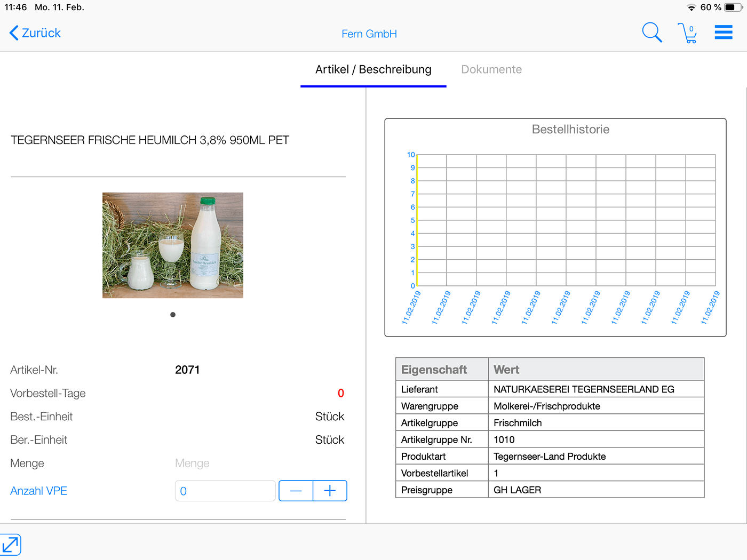Tap the Ber.-Einheit value Stück
The width and height of the screenshot is (747, 560).
click(x=330, y=440)
